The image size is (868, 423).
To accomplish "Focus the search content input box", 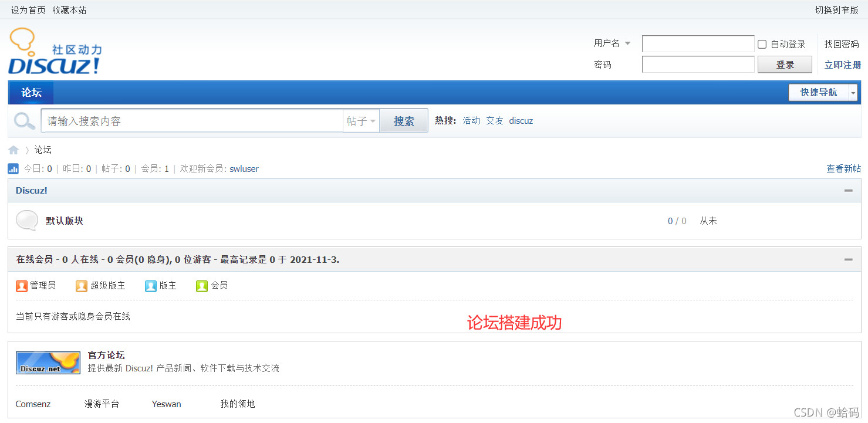I will [192, 121].
